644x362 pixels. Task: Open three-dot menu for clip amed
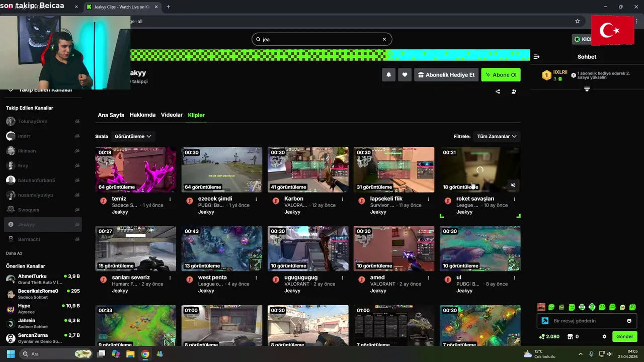point(428,278)
